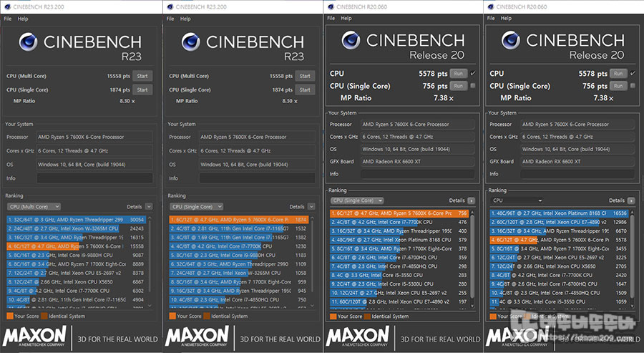The image size is (644, 353).
Task: Select the i5-5300U row scoring 280
Action: pyautogui.click(x=399, y=284)
